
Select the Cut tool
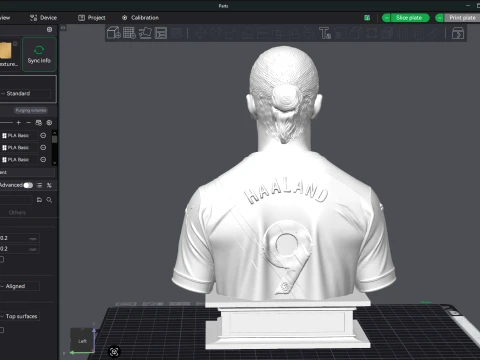click(262, 33)
